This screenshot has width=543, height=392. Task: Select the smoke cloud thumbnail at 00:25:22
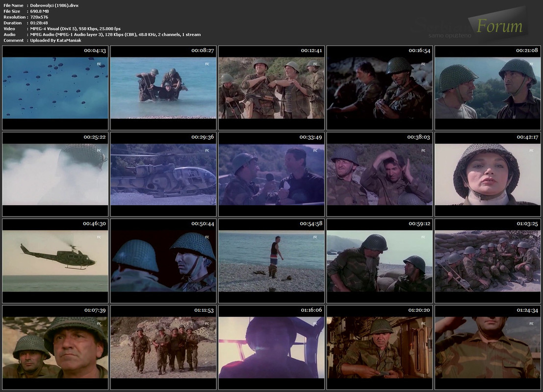[x=55, y=174]
